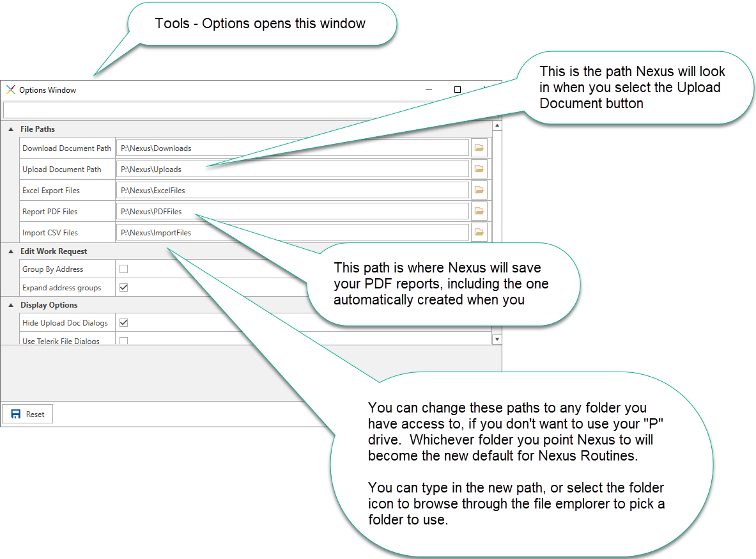Uncheck Expand address groups
This screenshot has height=559, width=756.
pos(124,288)
